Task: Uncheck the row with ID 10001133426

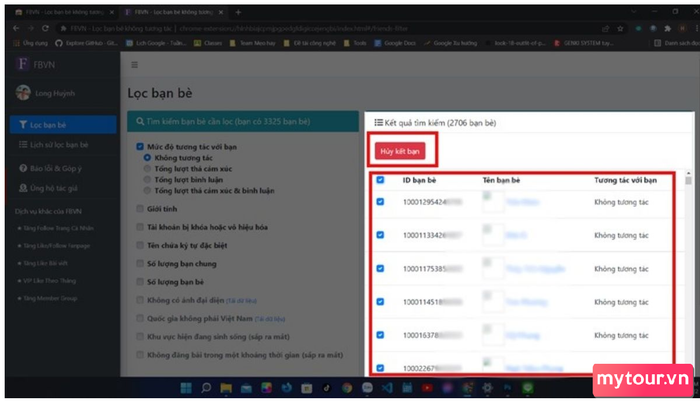Action: 380,235
